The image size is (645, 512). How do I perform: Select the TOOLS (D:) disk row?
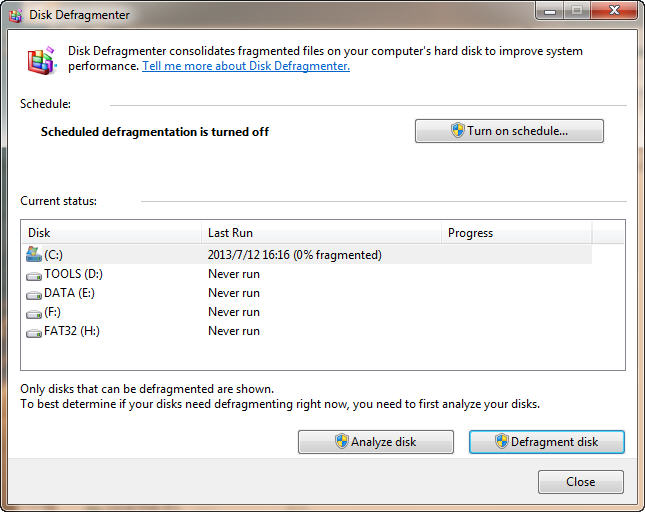pyautogui.click(x=308, y=274)
